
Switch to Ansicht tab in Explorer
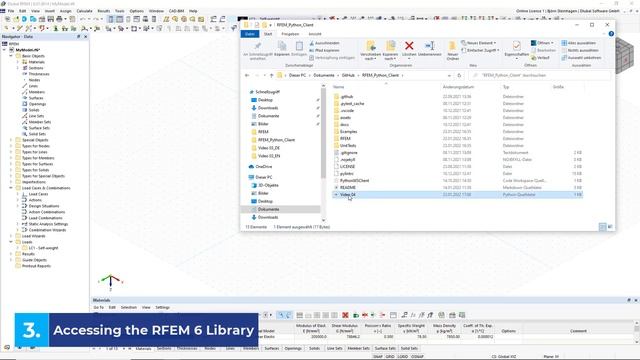(x=315, y=34)
